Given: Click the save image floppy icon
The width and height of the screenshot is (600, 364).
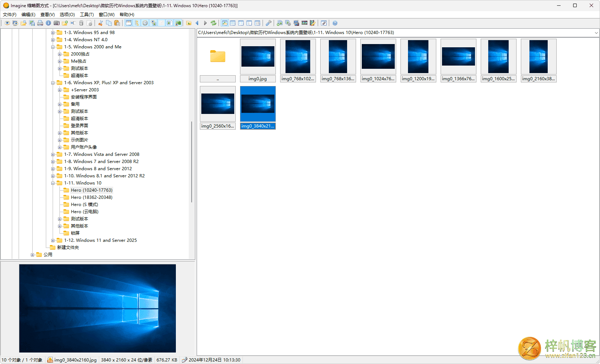Looking at the screenshot, I should (32, 23).
